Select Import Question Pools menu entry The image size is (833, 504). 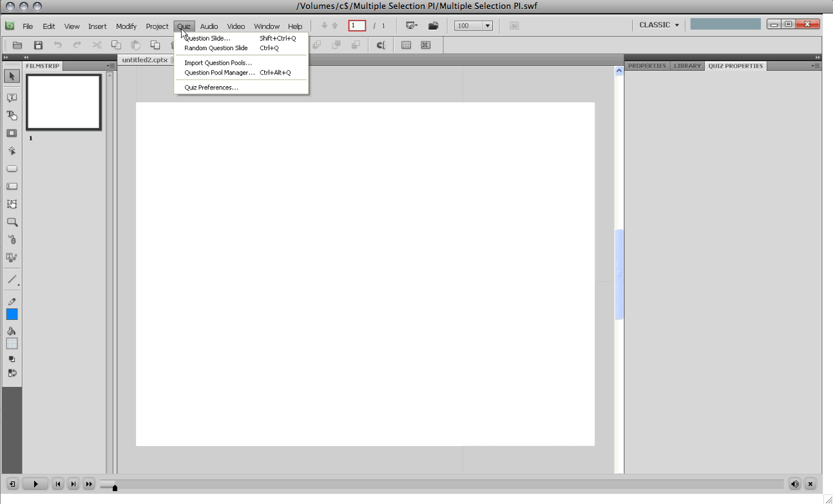pyautogui.click(x=218, y=63)
